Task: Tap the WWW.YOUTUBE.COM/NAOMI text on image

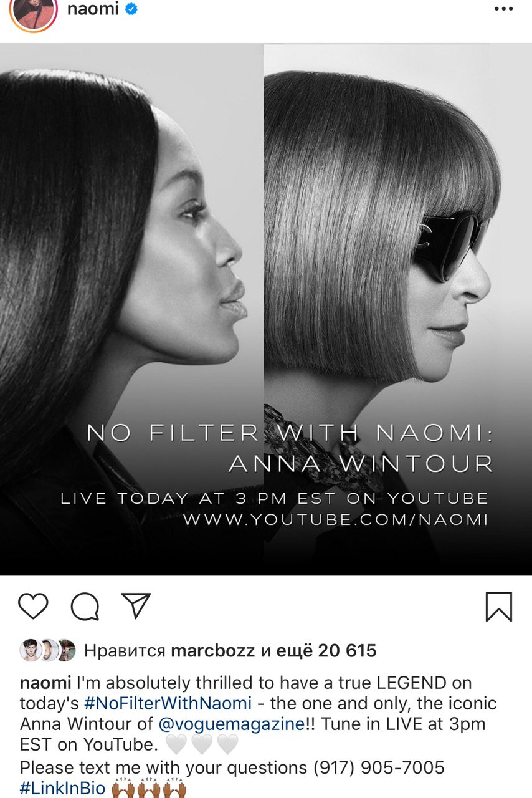Action: (336, 519)
